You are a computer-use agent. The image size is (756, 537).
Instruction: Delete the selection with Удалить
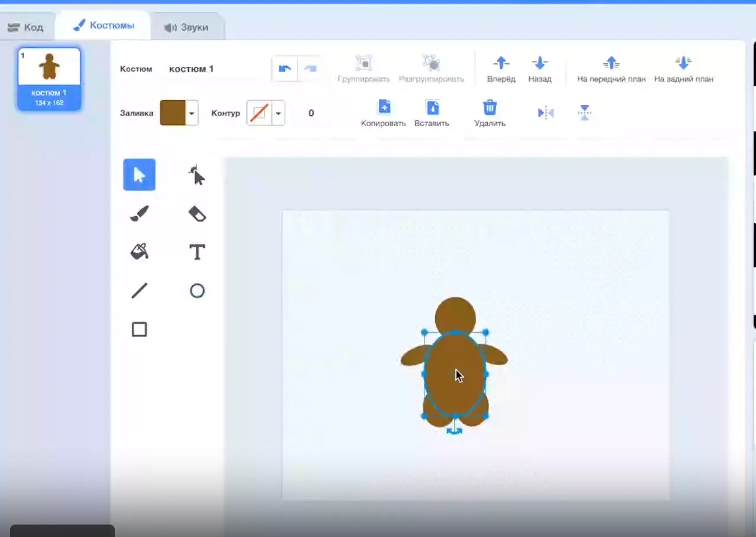(490, 113)
